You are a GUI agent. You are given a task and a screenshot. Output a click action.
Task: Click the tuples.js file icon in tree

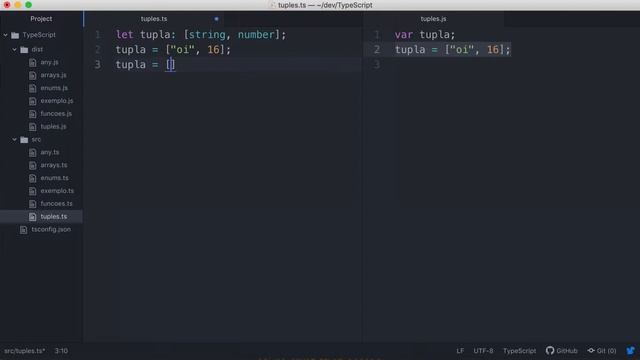tap(33, 127)
